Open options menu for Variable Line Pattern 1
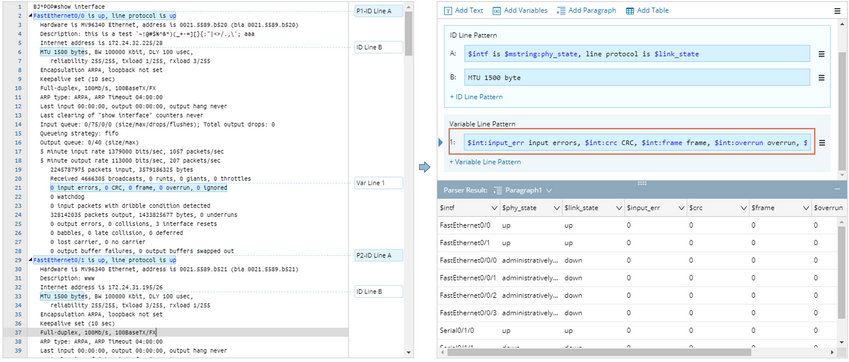The width and height of the screenshot is (849, 362). point(821,143)
